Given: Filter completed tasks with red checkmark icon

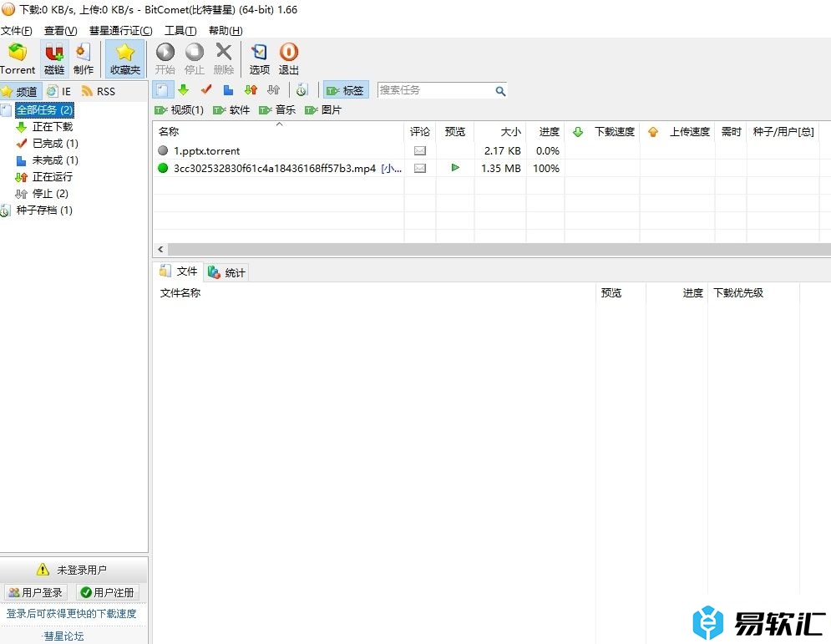Looking at the screenshot, I should tap(206, 90).
